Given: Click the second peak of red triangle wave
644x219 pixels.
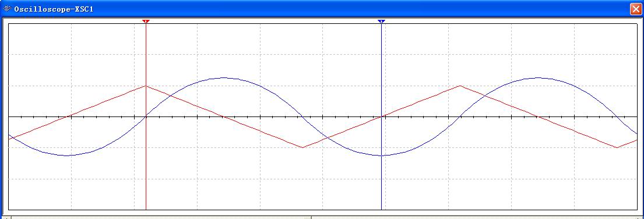Looking at the screenshot, I should point(460,86).
